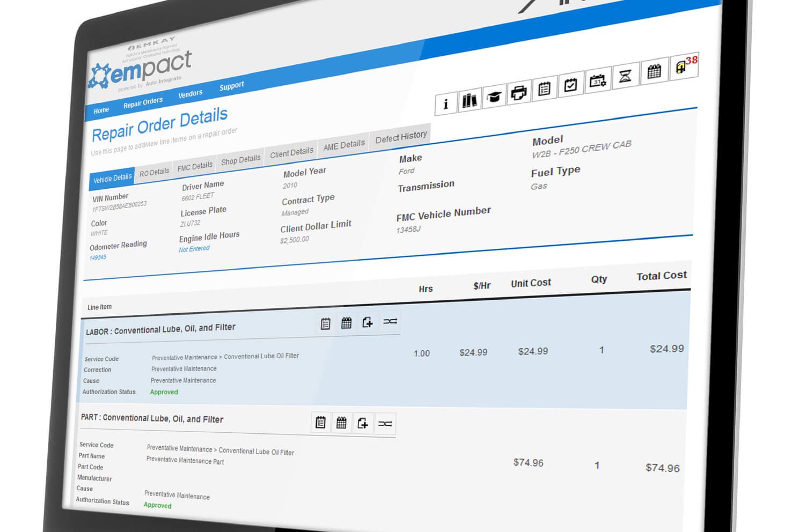Select the clipboard checkmark icon
The width and height of the screenshot is (799, 532).
pos(570,85)
